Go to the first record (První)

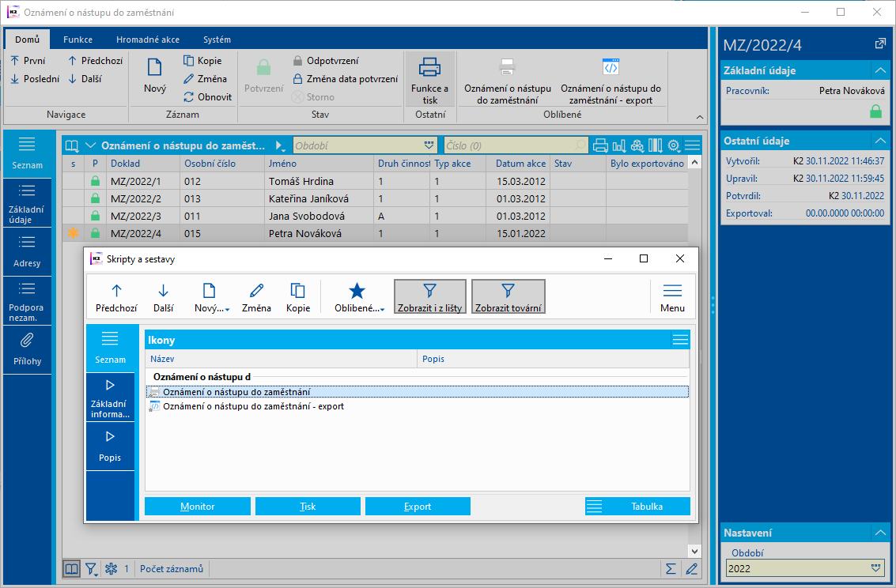(28, 61)
